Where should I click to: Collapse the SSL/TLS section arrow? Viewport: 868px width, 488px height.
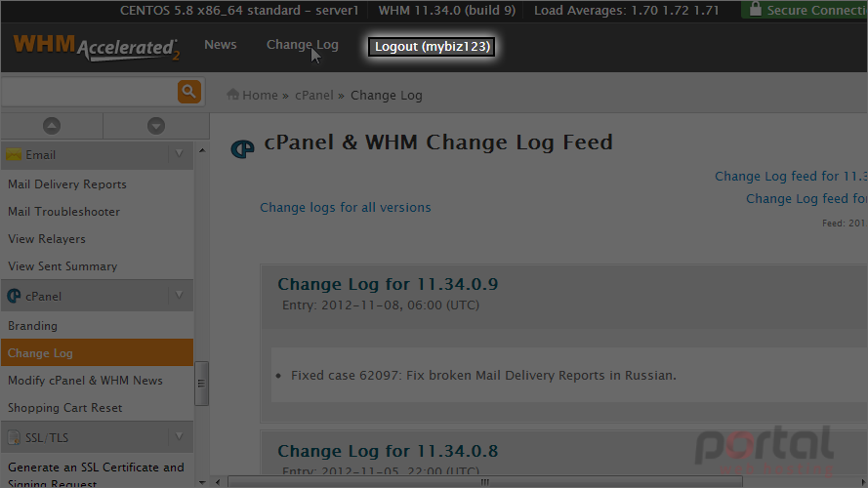click(x=179, y=436)
